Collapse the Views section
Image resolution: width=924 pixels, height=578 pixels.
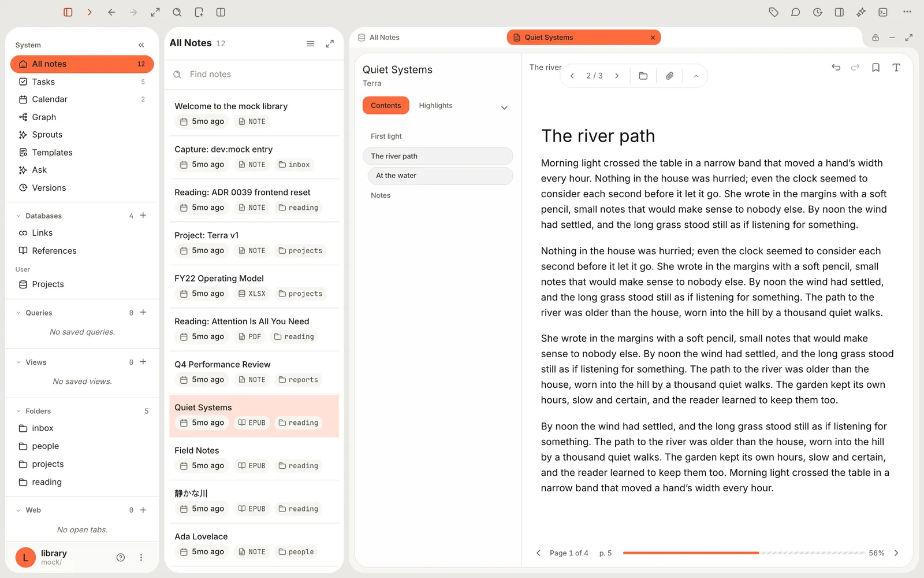tap(18, 362)
